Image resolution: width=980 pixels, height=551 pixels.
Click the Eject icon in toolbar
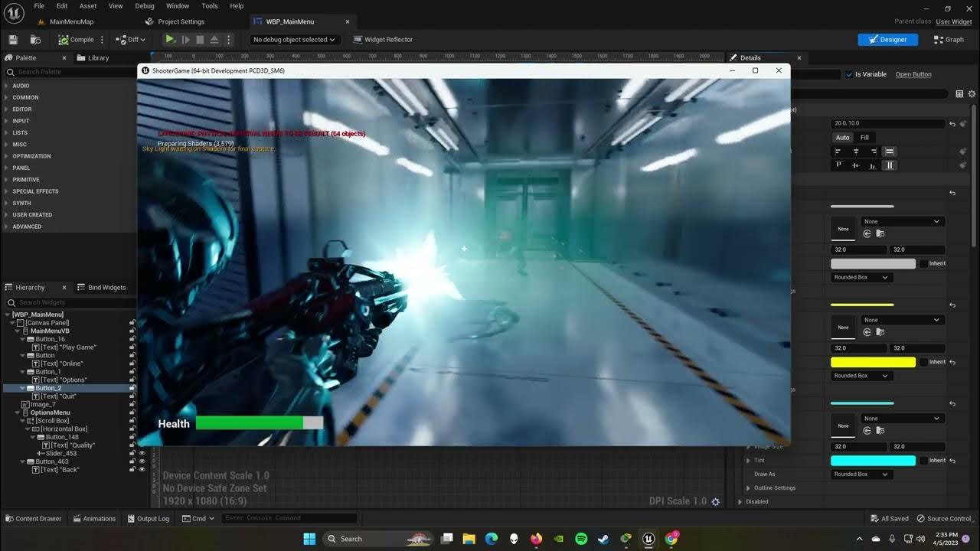coord(214,40)
